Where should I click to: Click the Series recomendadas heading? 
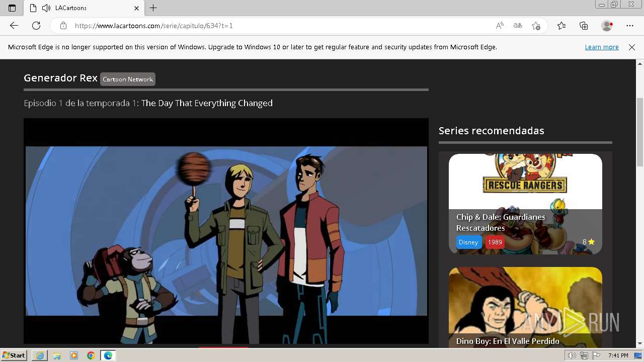[x=491, y=131]
